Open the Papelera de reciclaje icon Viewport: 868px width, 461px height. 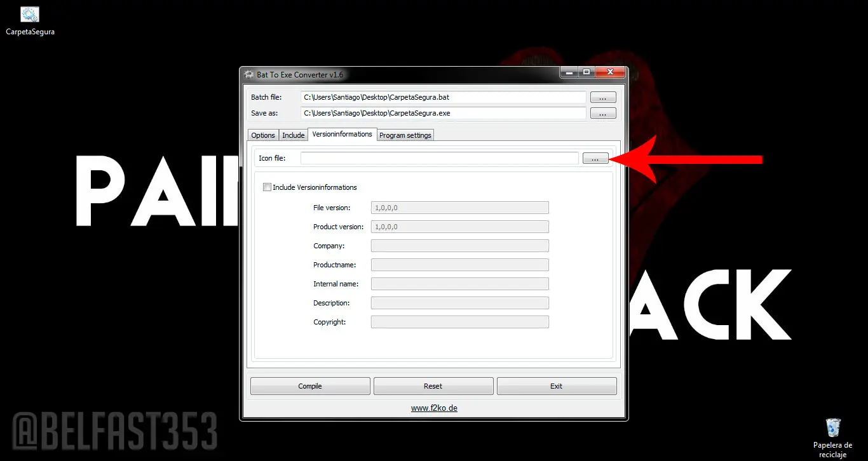[x=832, y=438]
